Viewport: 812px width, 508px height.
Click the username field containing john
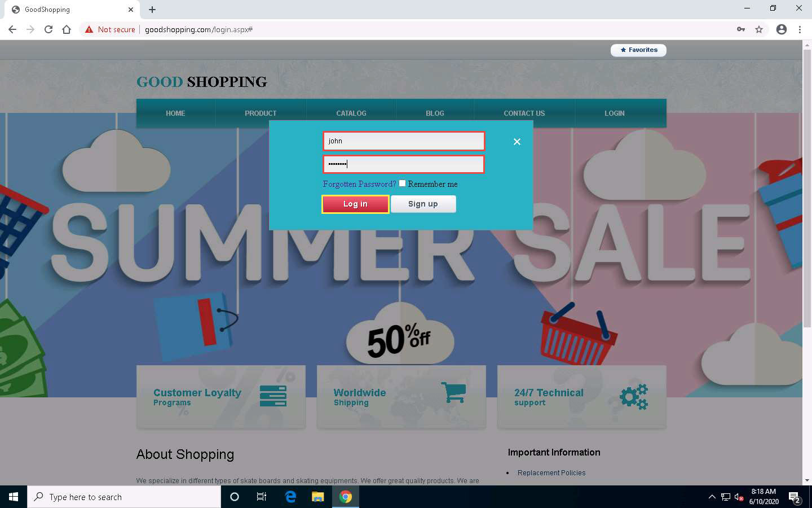point(404,141)
